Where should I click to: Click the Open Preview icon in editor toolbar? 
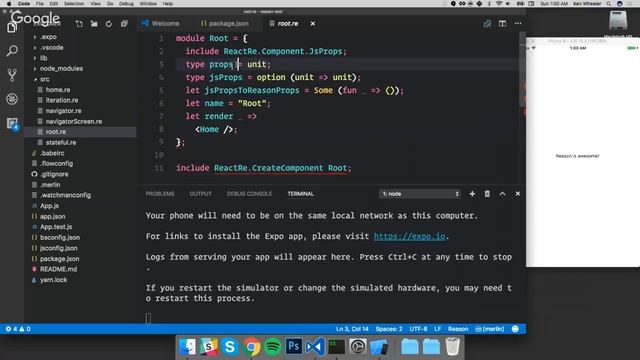[487, 24]
